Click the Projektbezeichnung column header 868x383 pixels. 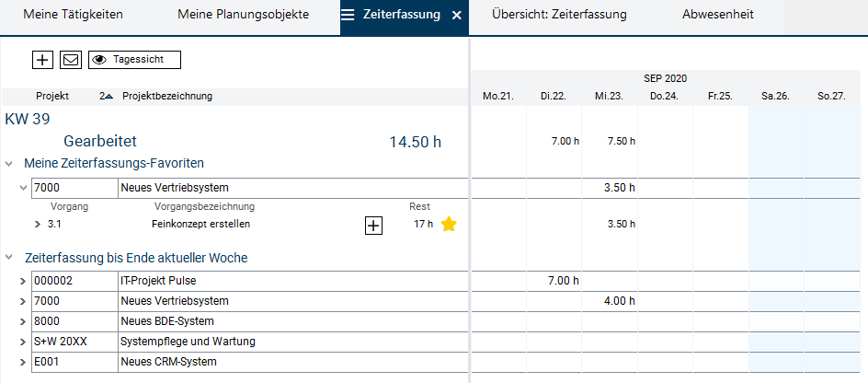tap(167, 97)
